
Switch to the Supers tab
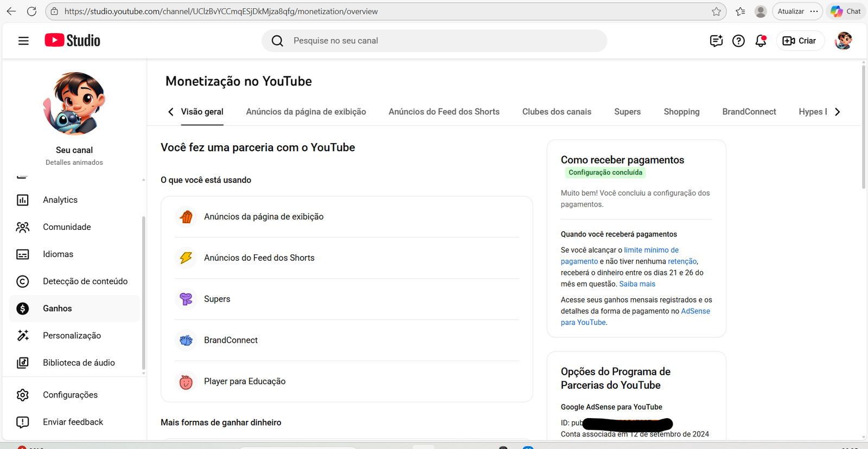(x=627, y=112)
